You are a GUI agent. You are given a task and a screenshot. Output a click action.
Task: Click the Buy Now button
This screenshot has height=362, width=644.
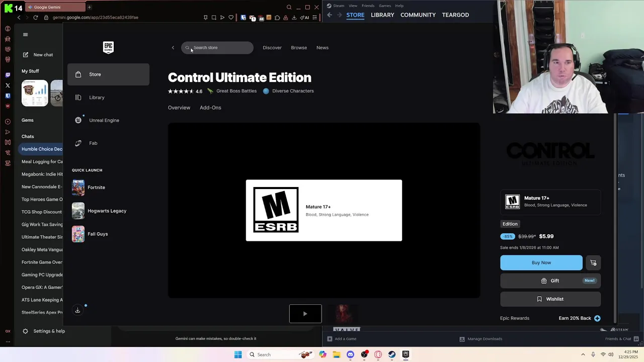coord(541,262)
